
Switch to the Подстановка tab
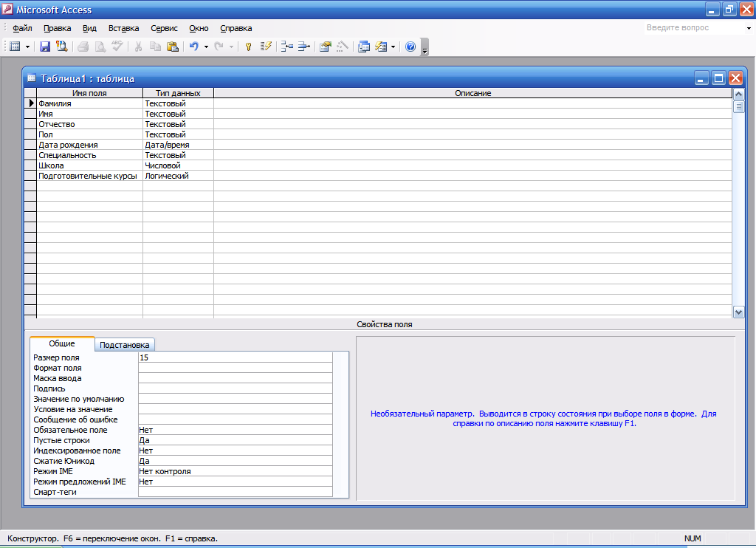tap(124, 345)
